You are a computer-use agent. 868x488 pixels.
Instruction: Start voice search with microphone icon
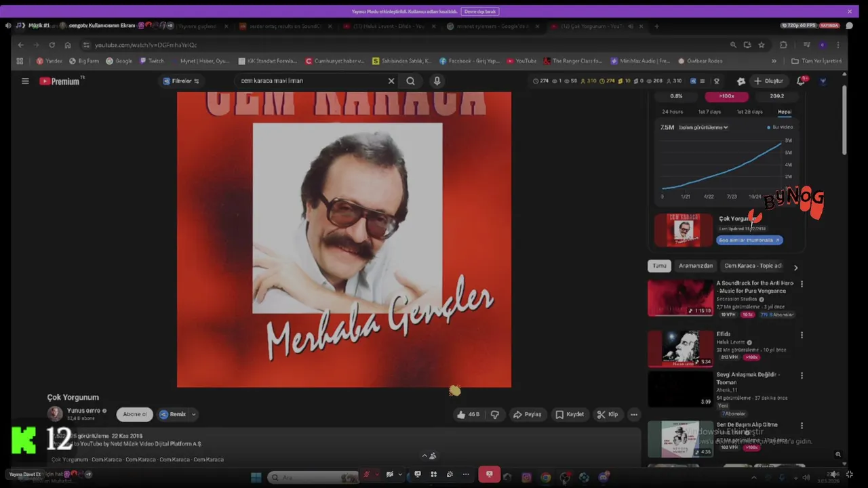tap(437, 81)
